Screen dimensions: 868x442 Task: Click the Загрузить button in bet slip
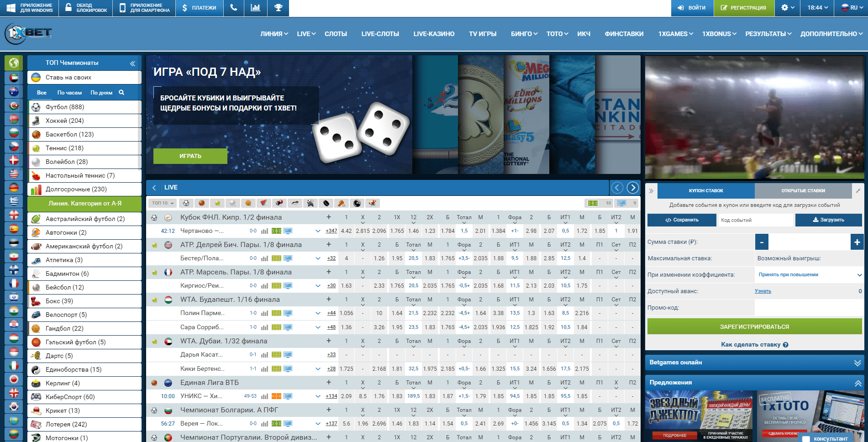point(828,220)
